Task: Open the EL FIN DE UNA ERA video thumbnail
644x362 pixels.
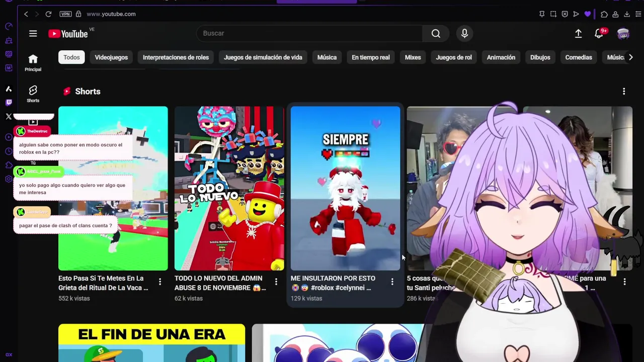Action: click(x=152, y=343)
